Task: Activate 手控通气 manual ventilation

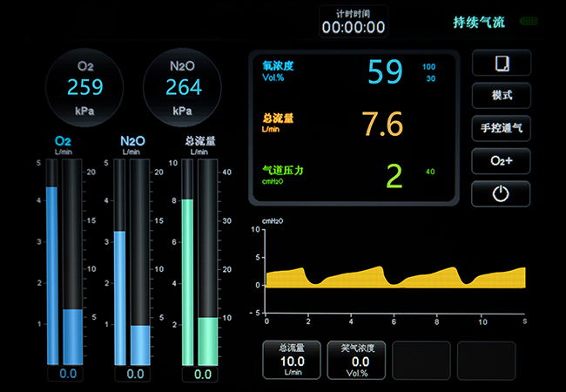Action: (501, 128)
